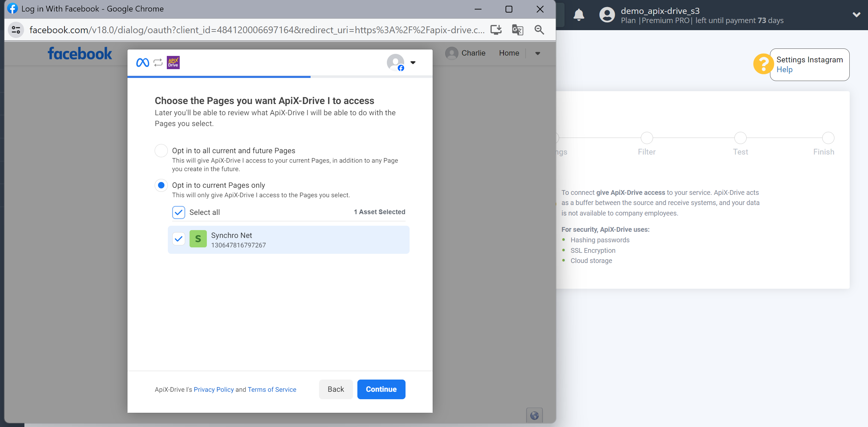This screenshot has width=868, height=427.
Task: Click the Continue button
Action: tap(381, 389)
